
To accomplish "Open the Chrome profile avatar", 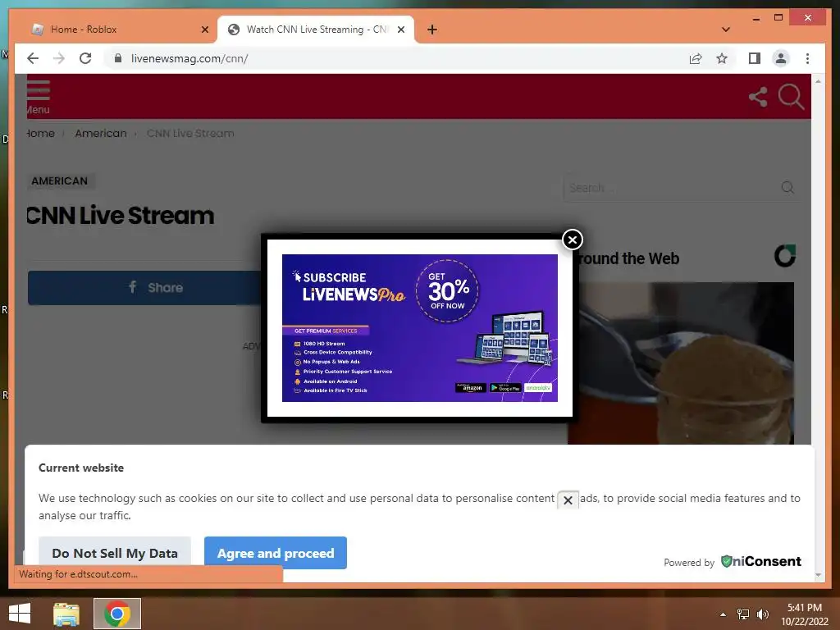I will (x=781, y=58).
